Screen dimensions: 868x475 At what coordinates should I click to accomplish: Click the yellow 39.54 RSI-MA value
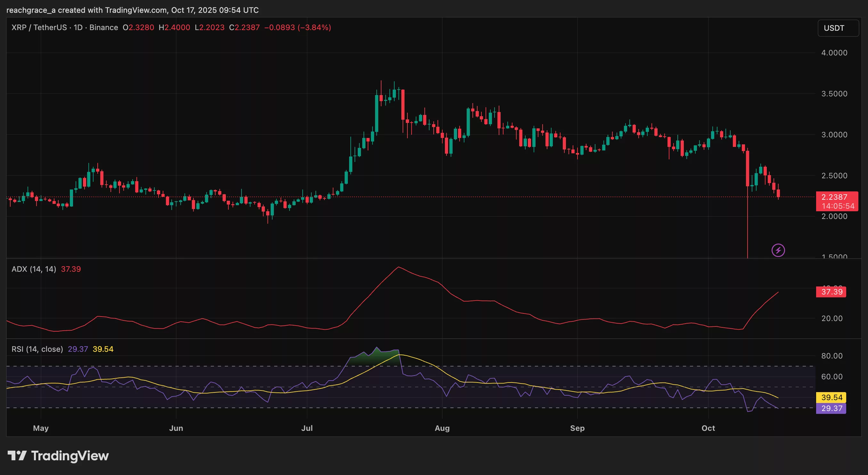[x=103, y=349]
